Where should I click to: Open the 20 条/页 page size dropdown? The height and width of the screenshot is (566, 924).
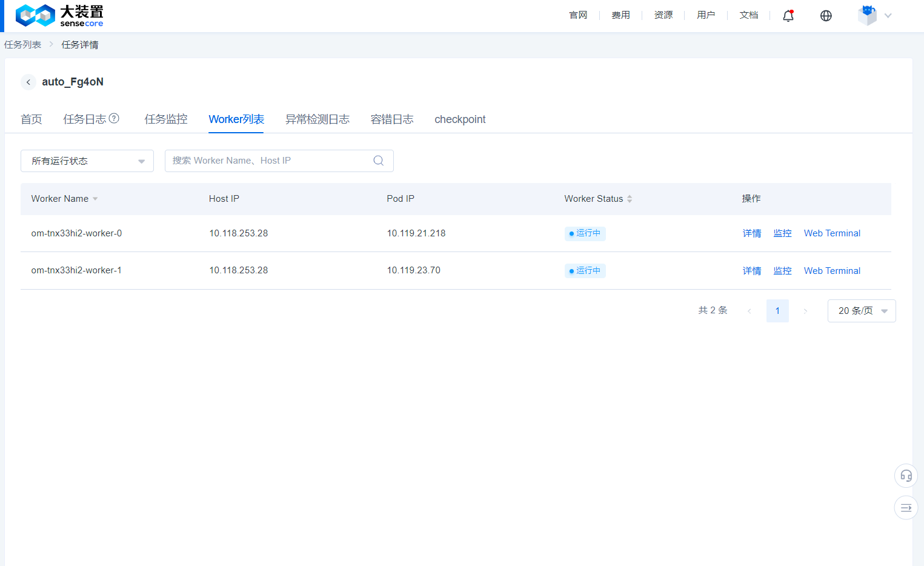click(861, 311)
